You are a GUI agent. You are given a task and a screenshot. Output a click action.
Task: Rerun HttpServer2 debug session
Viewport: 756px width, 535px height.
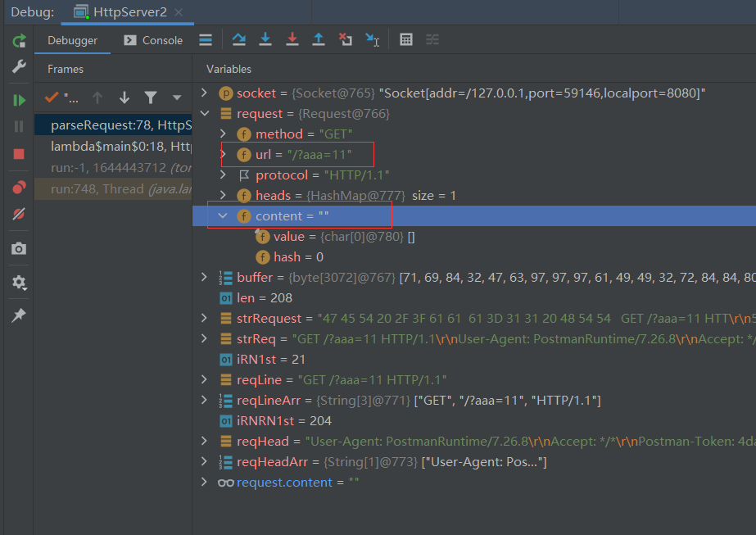pyautogui.click(x=18, y=40)
